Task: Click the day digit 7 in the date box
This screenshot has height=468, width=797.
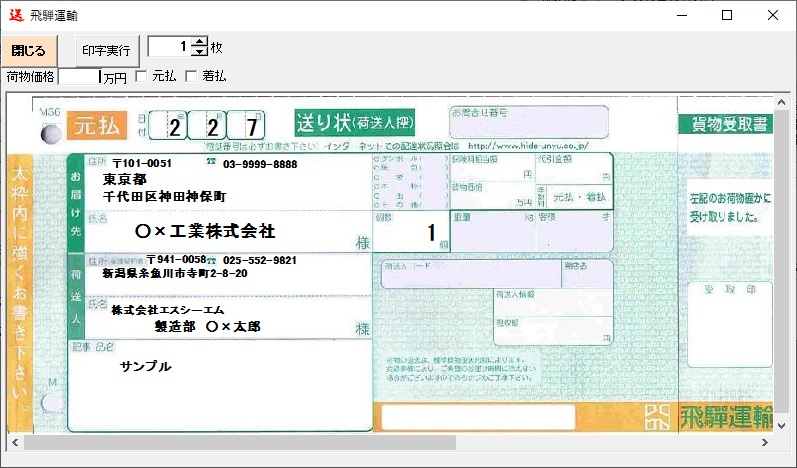Action: pyautogui.click(x=252, y=128)
